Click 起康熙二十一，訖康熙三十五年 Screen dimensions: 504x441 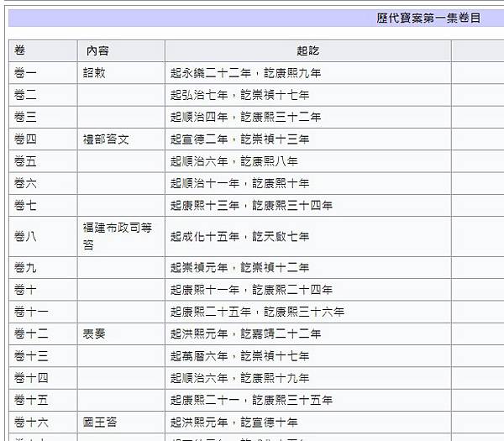click(x=251, y=400)
